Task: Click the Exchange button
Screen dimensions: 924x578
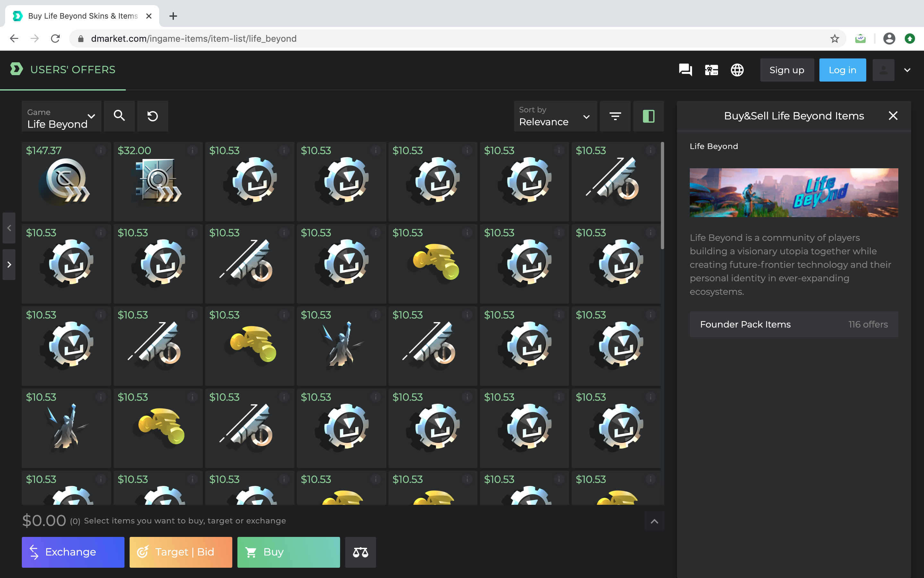Action: [73, 552]
